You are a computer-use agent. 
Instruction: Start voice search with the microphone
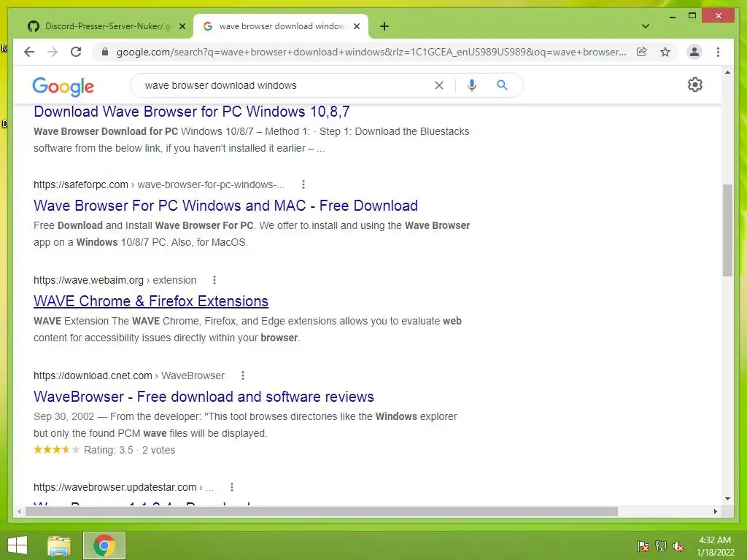(x=472, y=85)
